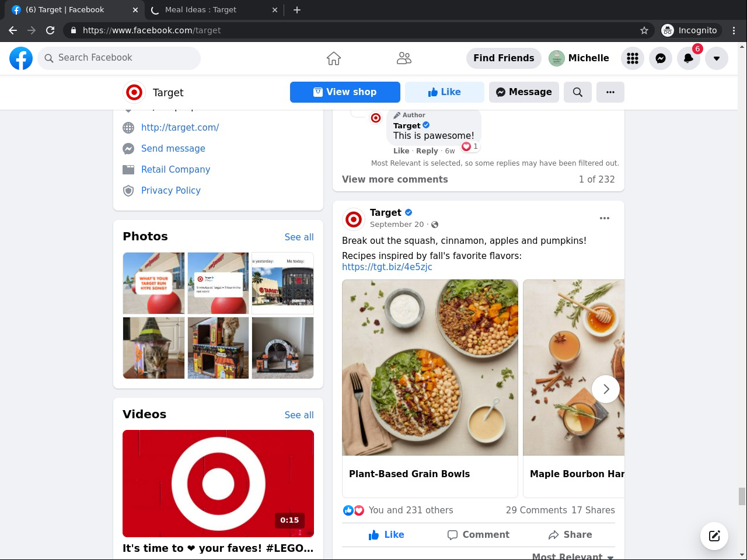Open the page options ellipsis button
747x560 pixels.
click(x=610, y=92)
